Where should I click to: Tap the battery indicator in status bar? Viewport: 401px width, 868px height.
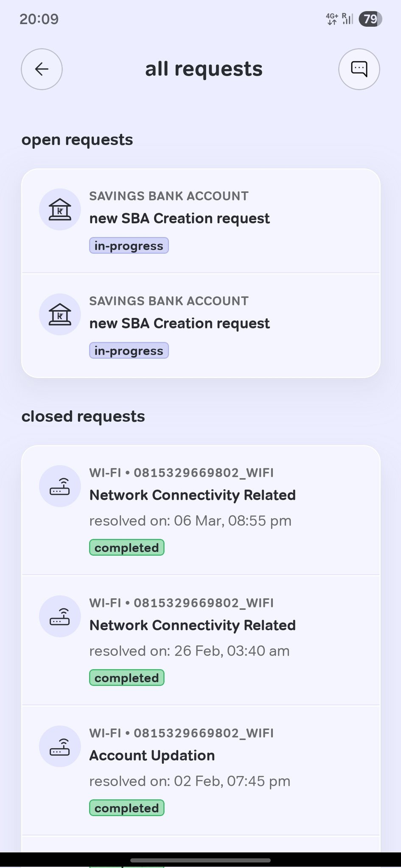[x=370, y=19]
